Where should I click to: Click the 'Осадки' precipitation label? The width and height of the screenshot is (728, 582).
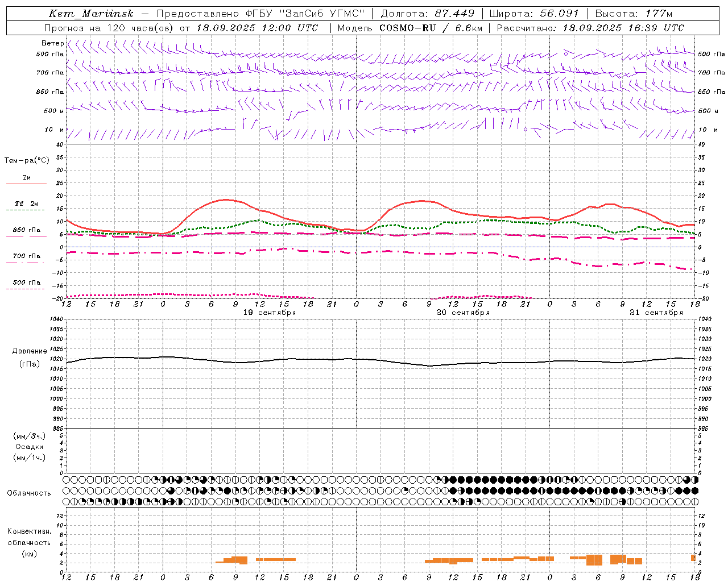(x=29, y=447)
